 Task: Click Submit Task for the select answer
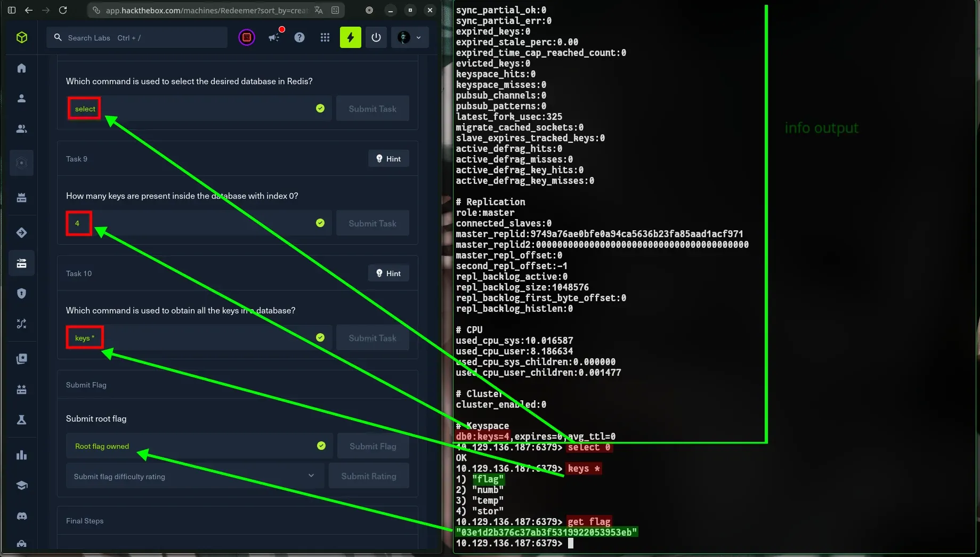[x=372, y=109]
